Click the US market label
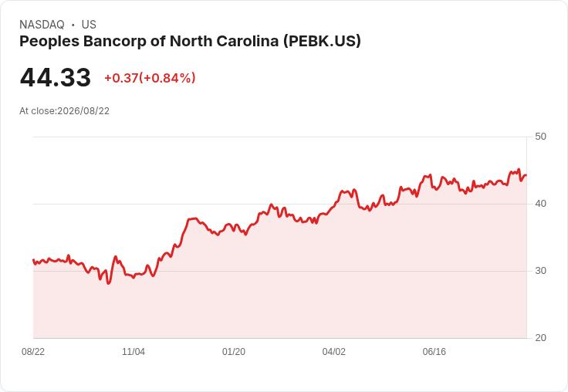568x392 pixels. [89, 25]
